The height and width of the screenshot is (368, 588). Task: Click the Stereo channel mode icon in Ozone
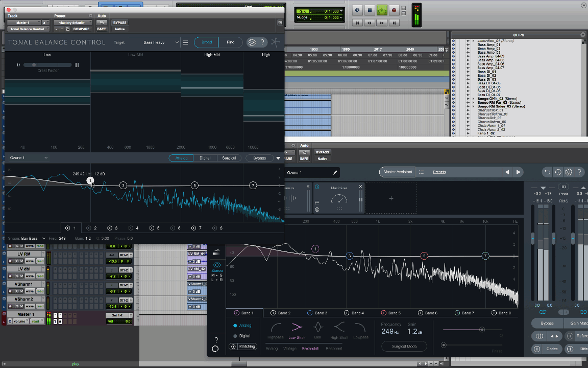[217, 265]
